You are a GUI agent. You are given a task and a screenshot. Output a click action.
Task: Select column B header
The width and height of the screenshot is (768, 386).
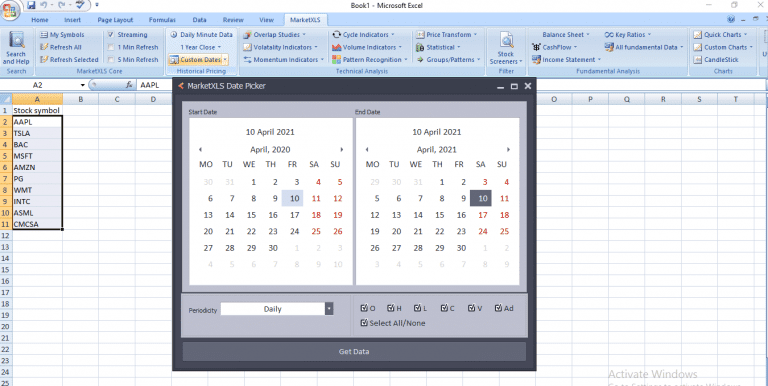pyautogui.click(x=80, y=99)
